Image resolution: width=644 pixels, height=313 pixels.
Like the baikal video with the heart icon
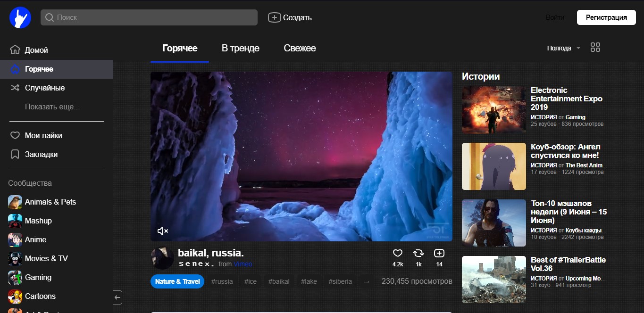[397, 253]
